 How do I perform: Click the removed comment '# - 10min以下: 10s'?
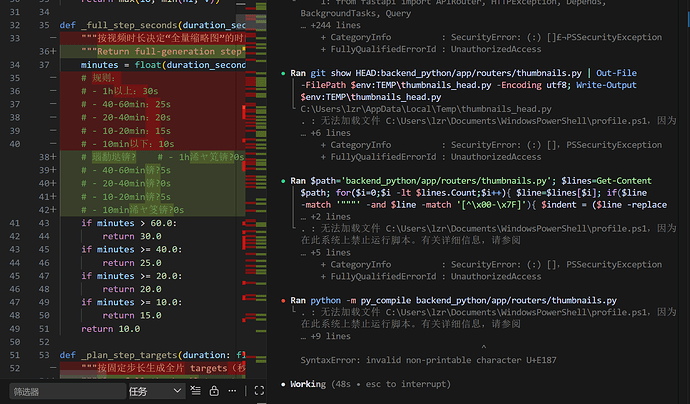pos(127,144)
